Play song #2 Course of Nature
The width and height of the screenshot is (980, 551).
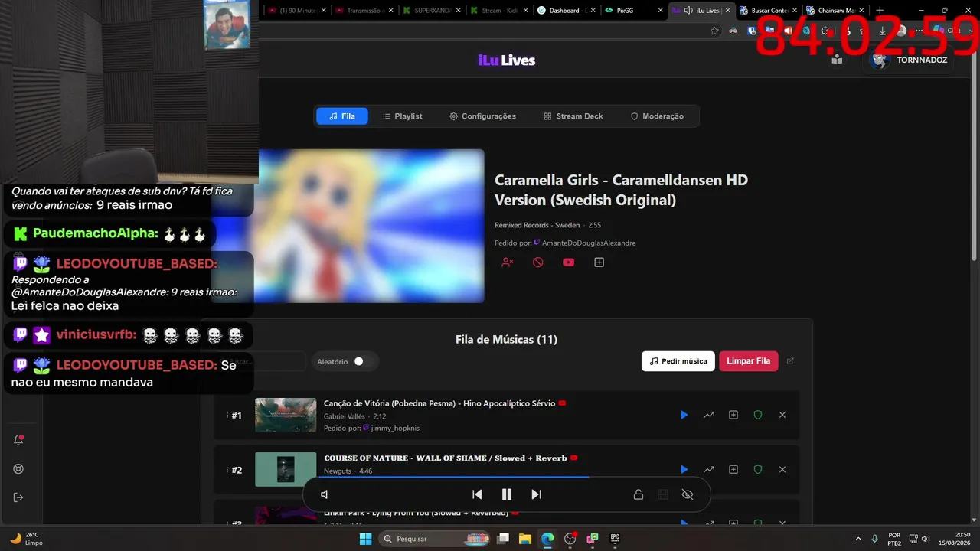point(684,469)
